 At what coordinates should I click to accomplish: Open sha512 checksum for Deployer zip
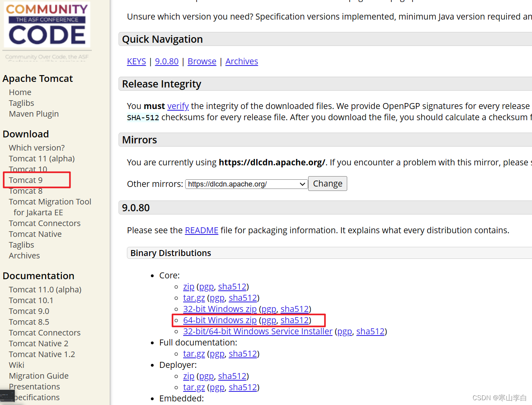pos(232,376)
